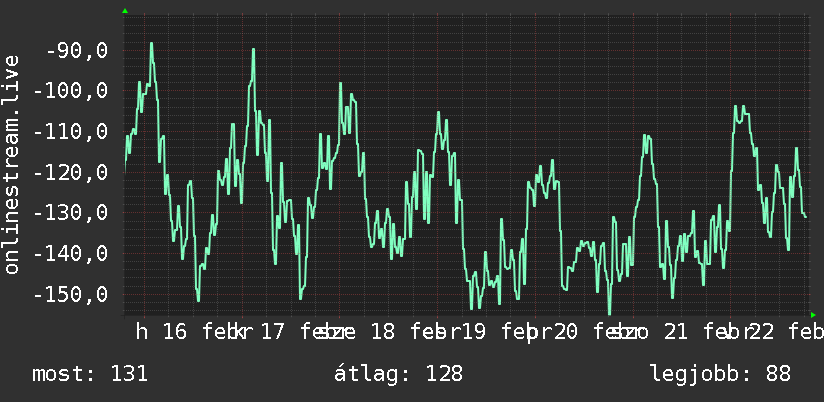Click the -100,0 y-axis label
The width and height of the screenshot is (824, 402).
tap(71, 91)
